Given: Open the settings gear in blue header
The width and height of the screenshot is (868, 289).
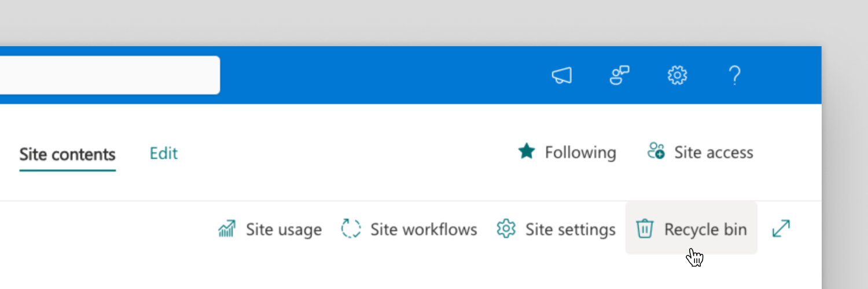Looking at the screenshot, I should (x=677, y=75).
